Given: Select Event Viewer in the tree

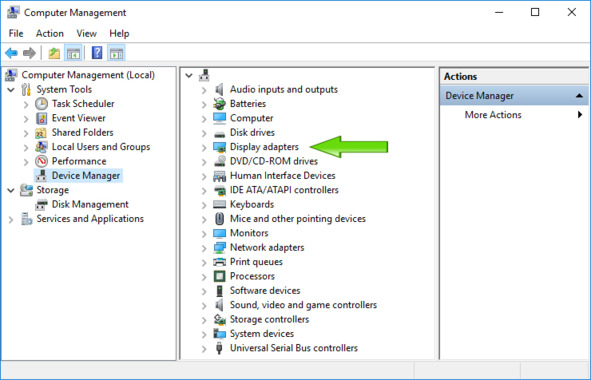Looking at the screenshot, I should point(78,118).
